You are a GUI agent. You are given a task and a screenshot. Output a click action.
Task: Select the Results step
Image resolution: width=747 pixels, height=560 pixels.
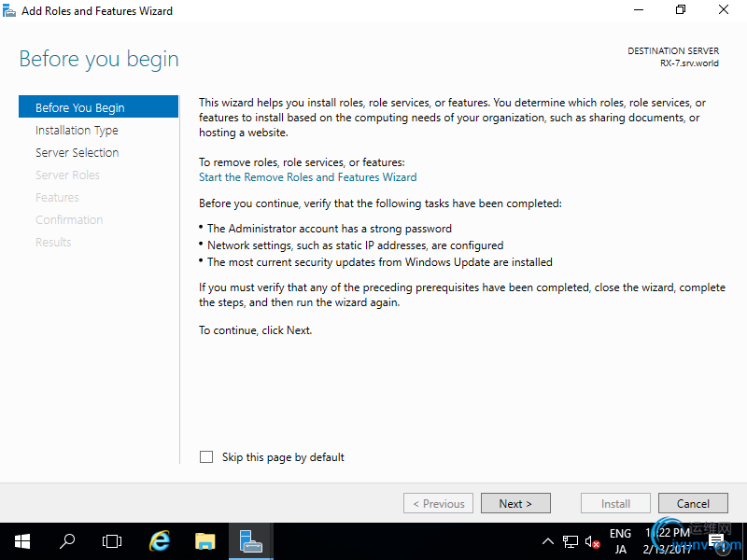[53, 242]
